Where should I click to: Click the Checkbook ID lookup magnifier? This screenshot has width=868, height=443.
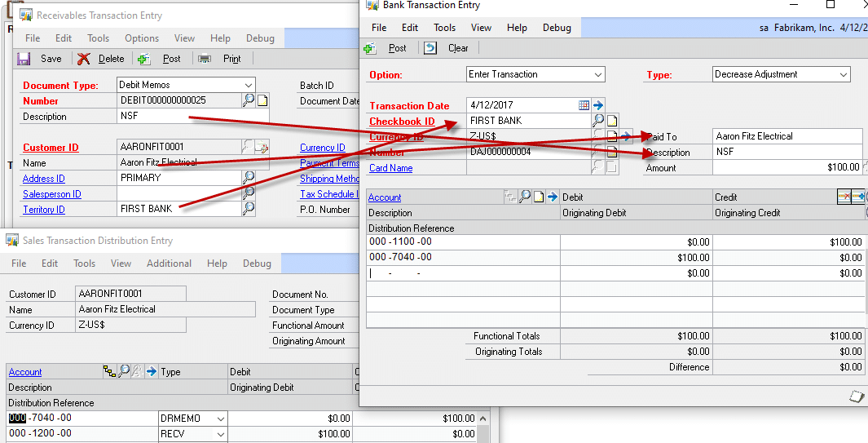pyautogui.click(x=599, y=121)
